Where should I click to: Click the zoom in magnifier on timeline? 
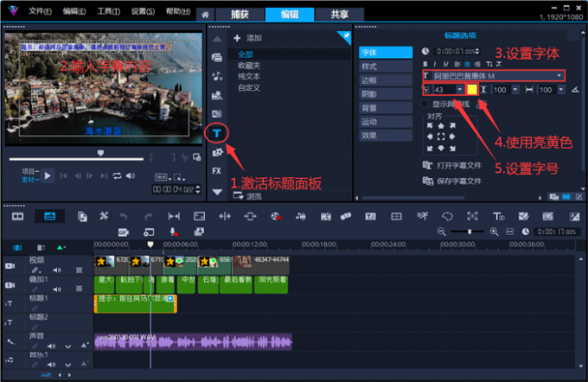click(495, 232)
